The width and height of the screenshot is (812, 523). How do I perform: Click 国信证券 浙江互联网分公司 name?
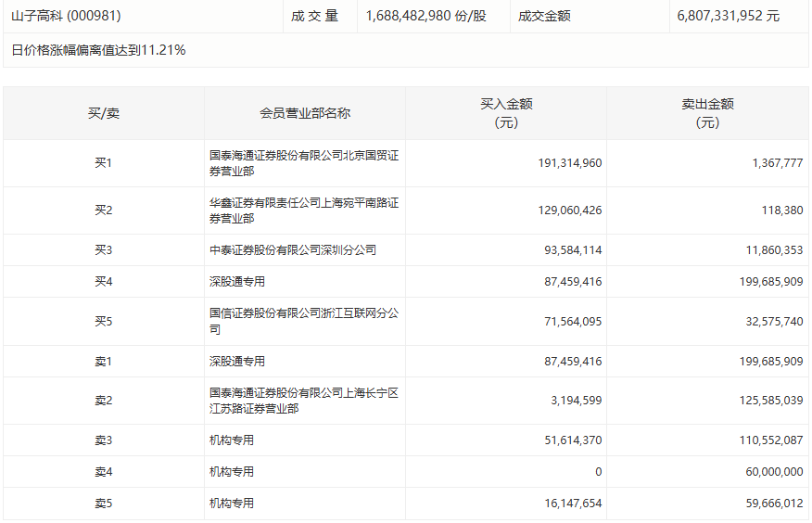[304, 321]
